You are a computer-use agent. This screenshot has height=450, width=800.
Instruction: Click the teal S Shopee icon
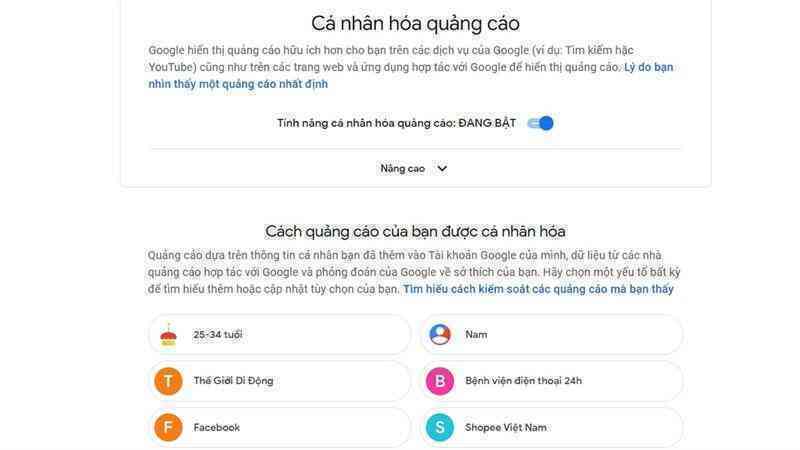point(440,428)
